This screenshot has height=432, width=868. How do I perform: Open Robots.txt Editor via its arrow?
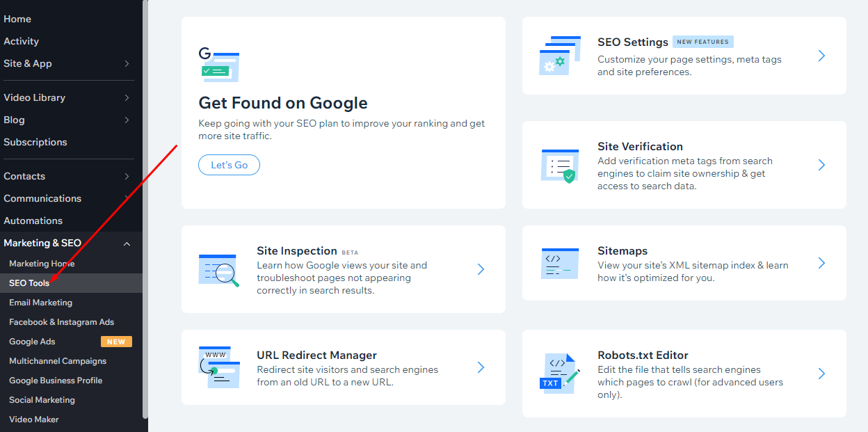coord(821,374)
